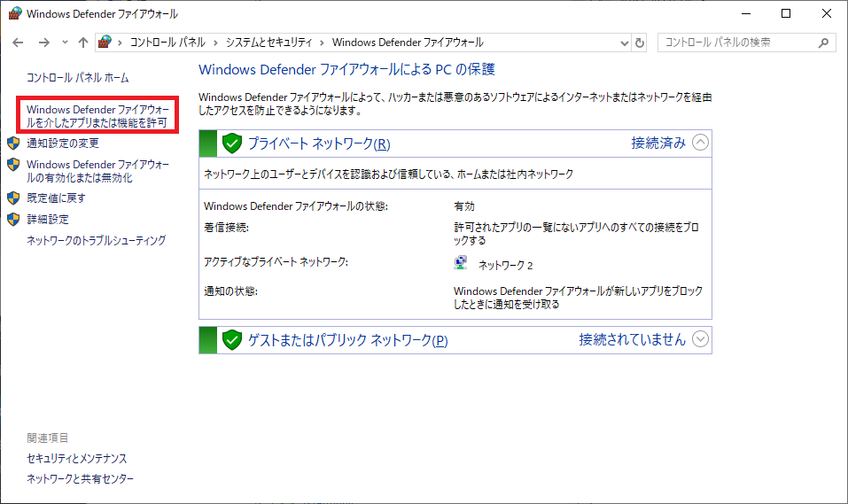Open システムとセキュリティ breadcrumb
The image size is (848, 504).
268,43
